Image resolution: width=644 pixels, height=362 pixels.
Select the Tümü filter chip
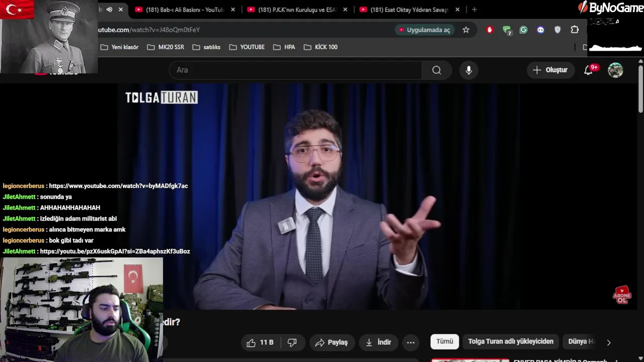[x=445, y=341]
